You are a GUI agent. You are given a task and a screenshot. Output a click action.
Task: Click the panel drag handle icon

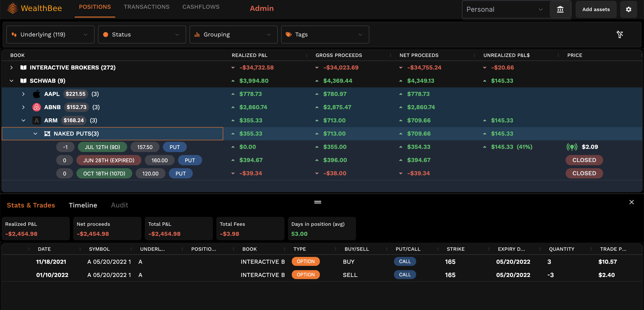pos(318,202)
